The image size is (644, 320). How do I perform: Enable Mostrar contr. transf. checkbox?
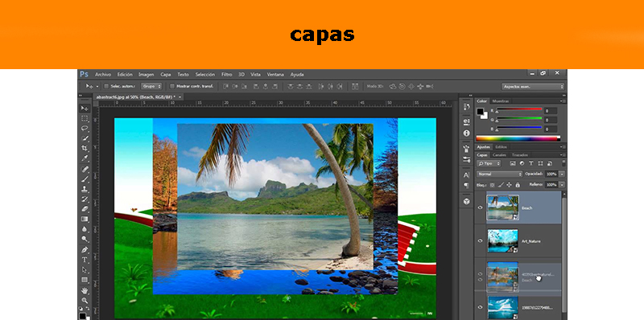172,86
